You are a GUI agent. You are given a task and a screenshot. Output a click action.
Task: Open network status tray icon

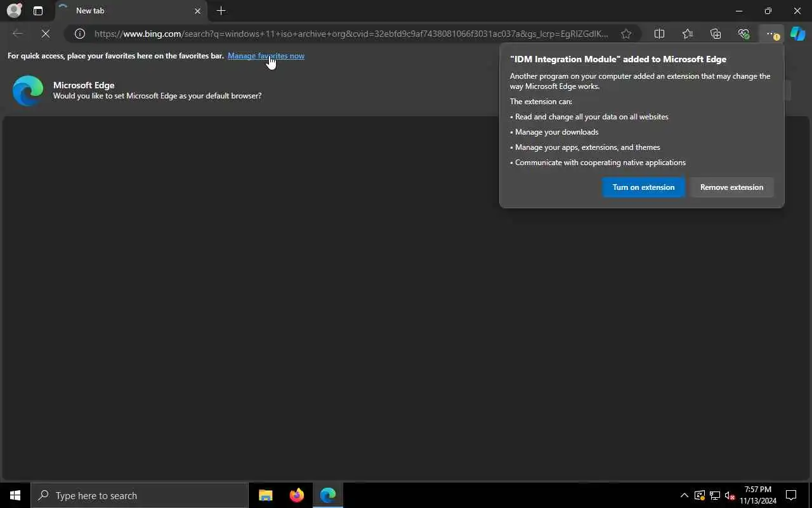tap(714, 495)
